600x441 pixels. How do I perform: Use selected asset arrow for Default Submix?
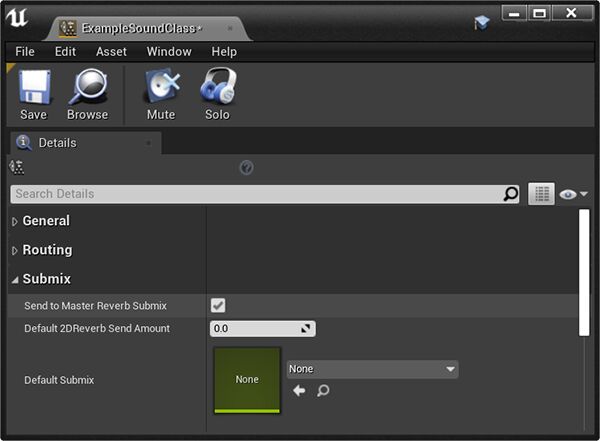point(299,390)
